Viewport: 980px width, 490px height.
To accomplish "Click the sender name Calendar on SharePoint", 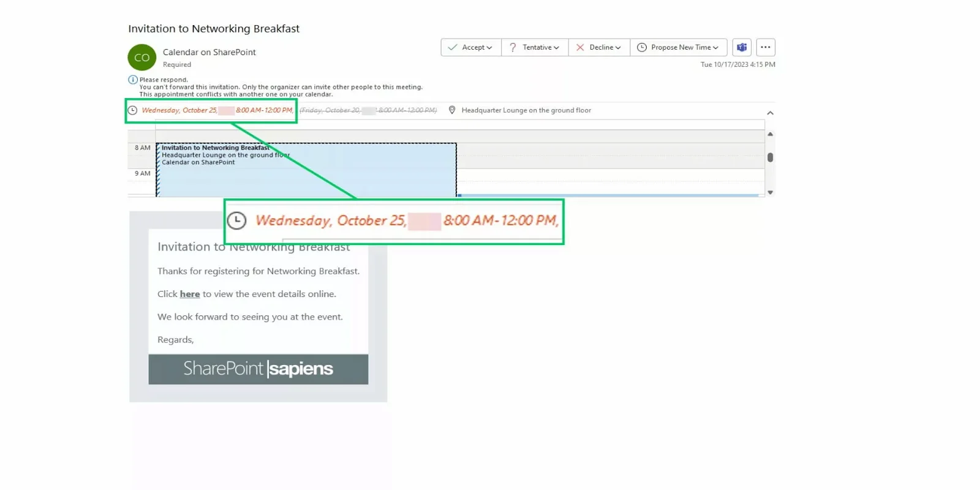I will coord(209,52).
